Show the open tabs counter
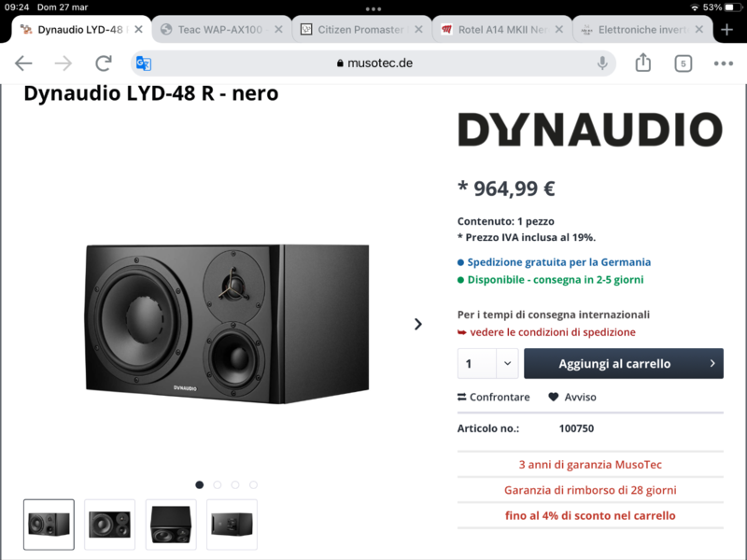This screenshot has width=747, height=560. pos(684,63)
